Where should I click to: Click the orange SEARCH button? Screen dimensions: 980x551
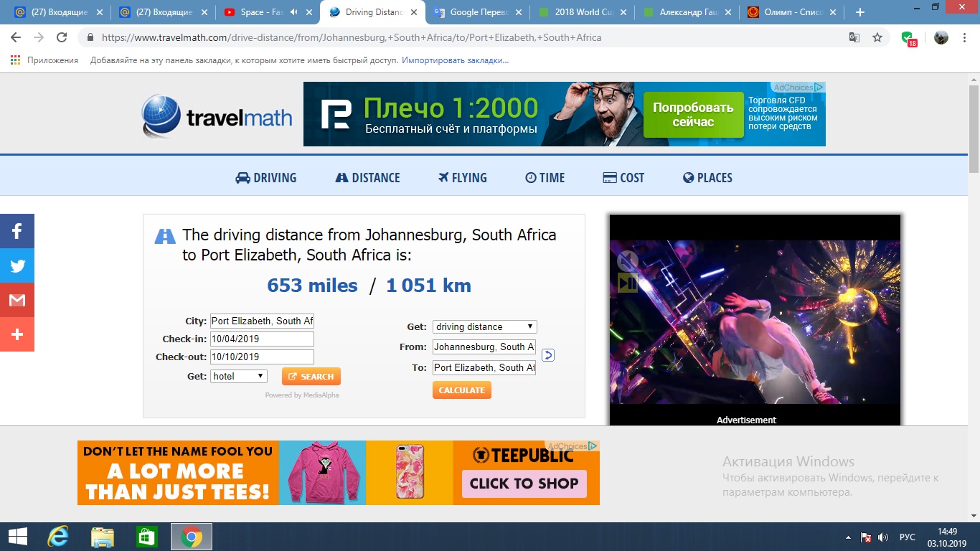click(311, 377)
